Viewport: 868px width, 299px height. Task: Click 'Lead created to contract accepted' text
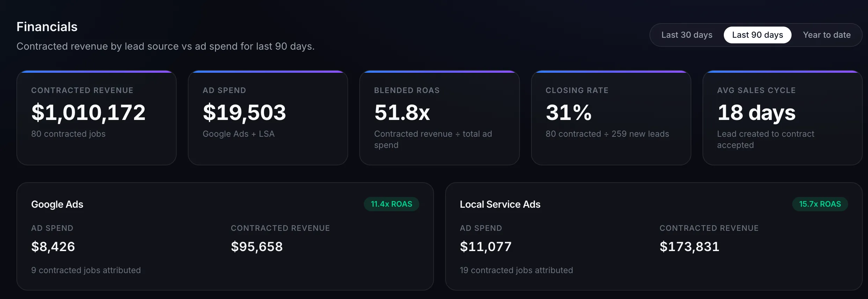coord(766,140)
